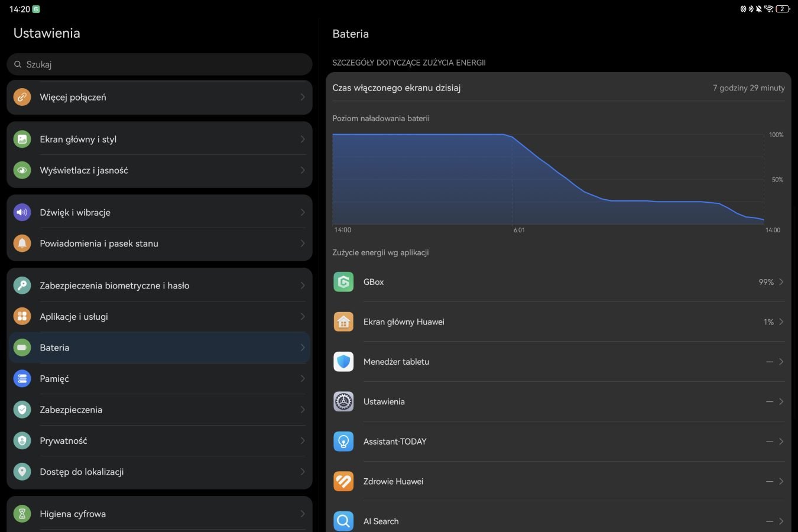Open Dostęp do lokalizacji settings

160,472
